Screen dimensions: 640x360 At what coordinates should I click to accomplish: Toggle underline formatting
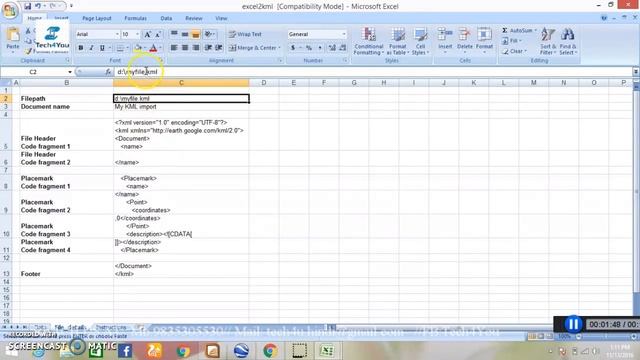(x=102, y=48)
